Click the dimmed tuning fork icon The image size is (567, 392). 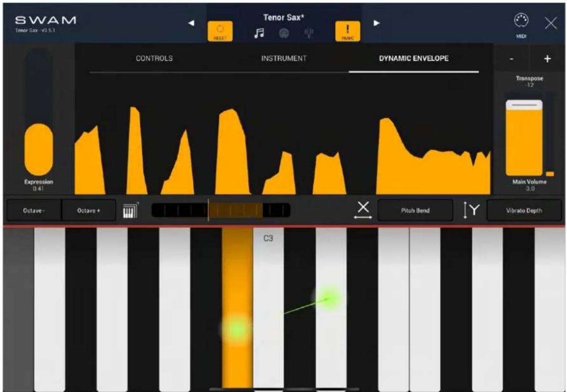(309, 33)
